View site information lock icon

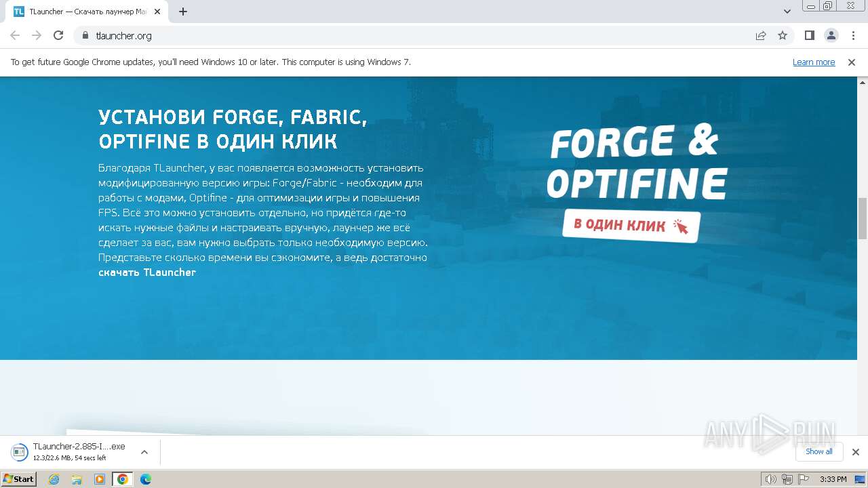click(85, 35)
